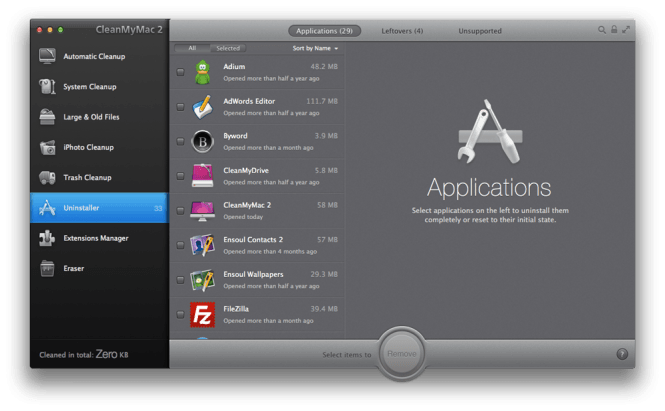
Task: Click the Uninstaller sidebar icon
Action: point(47,208)
